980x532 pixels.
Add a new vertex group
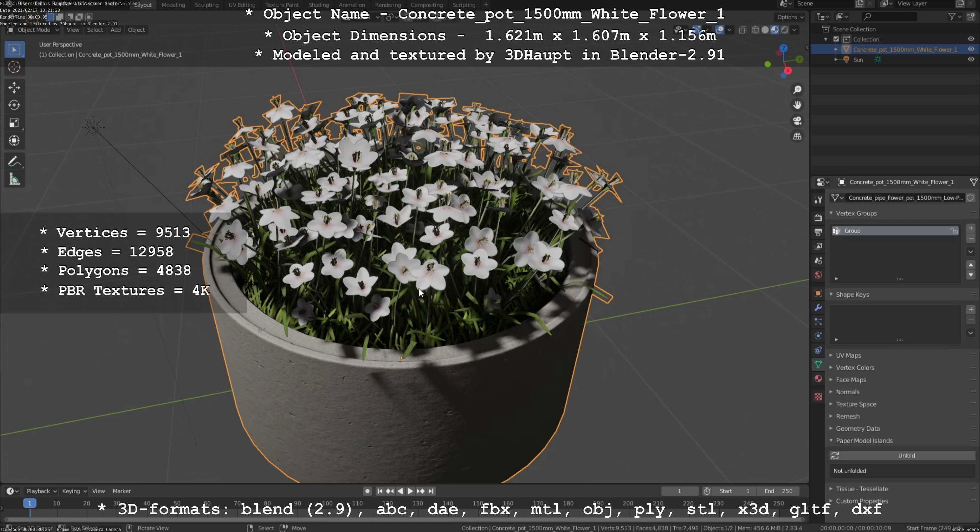[x=970, y=228]
